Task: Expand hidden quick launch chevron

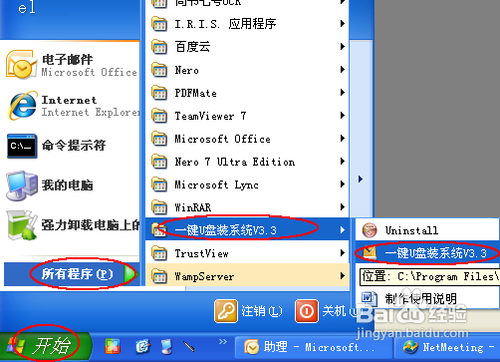Action: [x=223, y=341]
